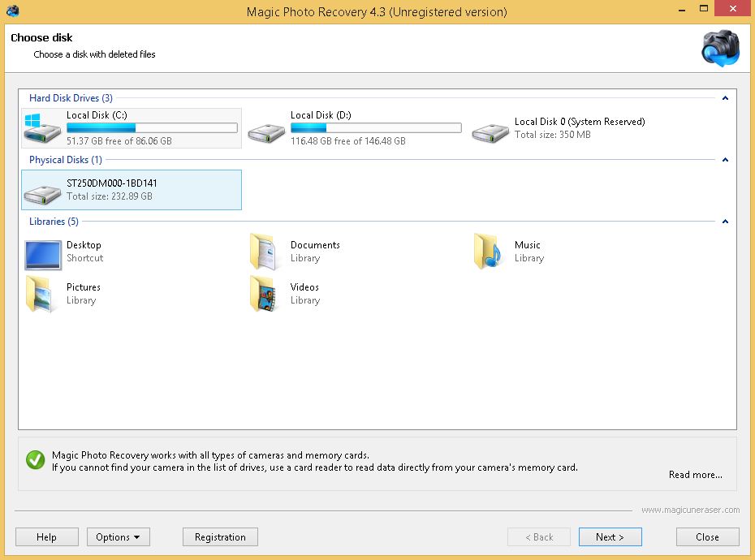The height and width of the screenshot is (560, 755).
Task: Click '116.48 GB free of 146.48 GB' text
Action: point(348,141)
